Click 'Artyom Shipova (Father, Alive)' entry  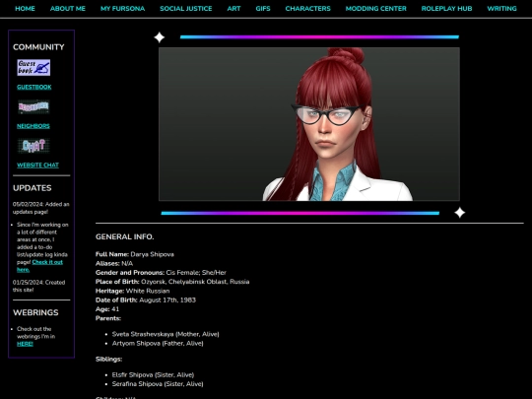pyautogui.click(x=158, y=344)
